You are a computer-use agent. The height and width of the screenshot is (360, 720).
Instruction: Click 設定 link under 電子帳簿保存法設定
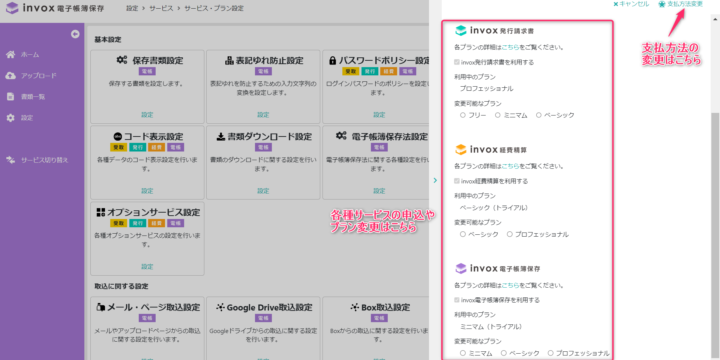click(379, 191)
